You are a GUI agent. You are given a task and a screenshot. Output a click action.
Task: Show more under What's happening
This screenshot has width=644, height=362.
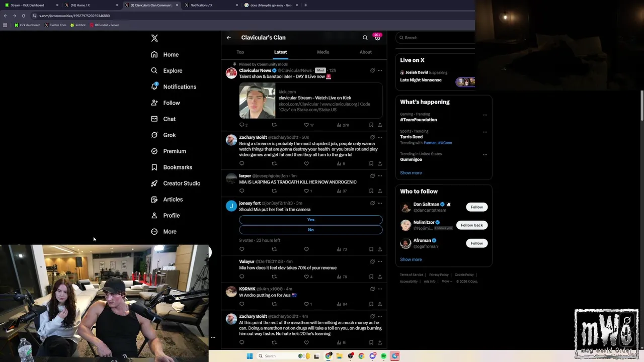pyautogui.click(x=411, y=173)
